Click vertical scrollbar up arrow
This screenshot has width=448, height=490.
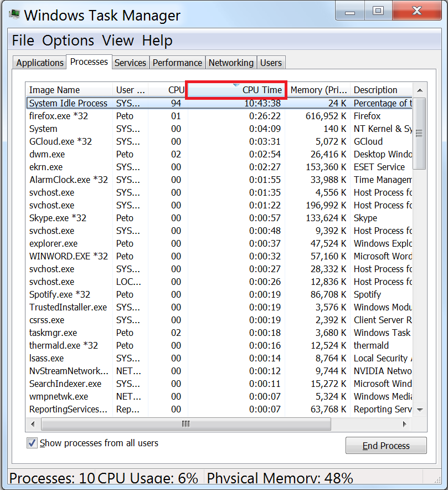point(420,90)
